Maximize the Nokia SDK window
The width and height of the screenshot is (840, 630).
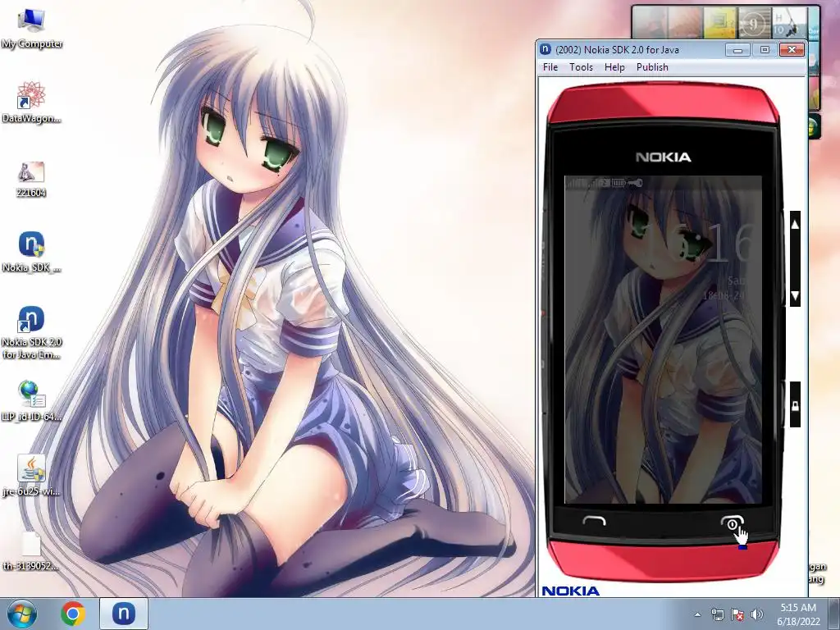coord(765,50)
